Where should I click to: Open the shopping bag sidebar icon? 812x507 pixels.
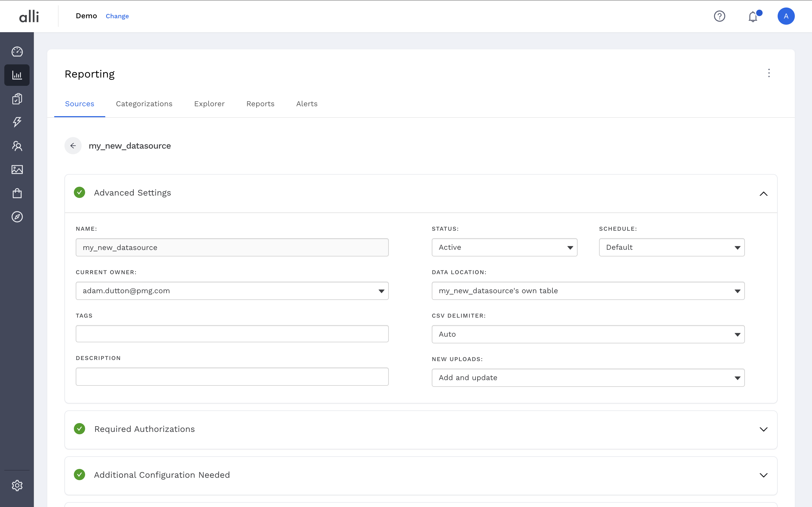(x=17, y=193)
